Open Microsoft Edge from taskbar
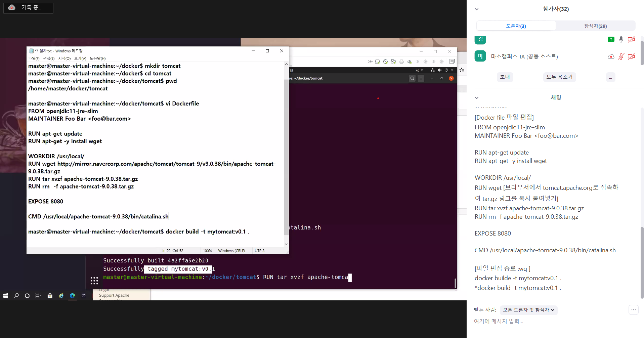The width and height of the screenshot is (644, 338). (72, 296)
